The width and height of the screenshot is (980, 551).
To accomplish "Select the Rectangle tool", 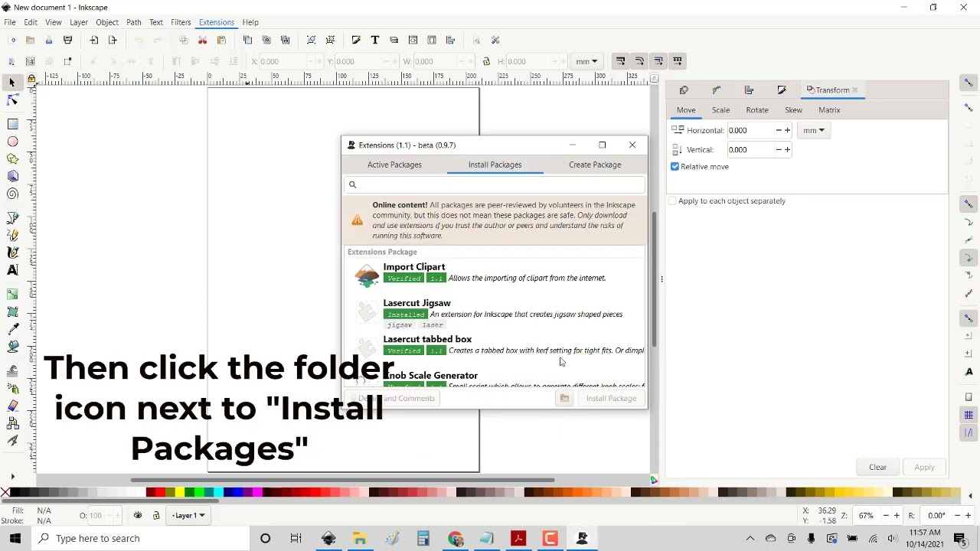I will 12,124.
